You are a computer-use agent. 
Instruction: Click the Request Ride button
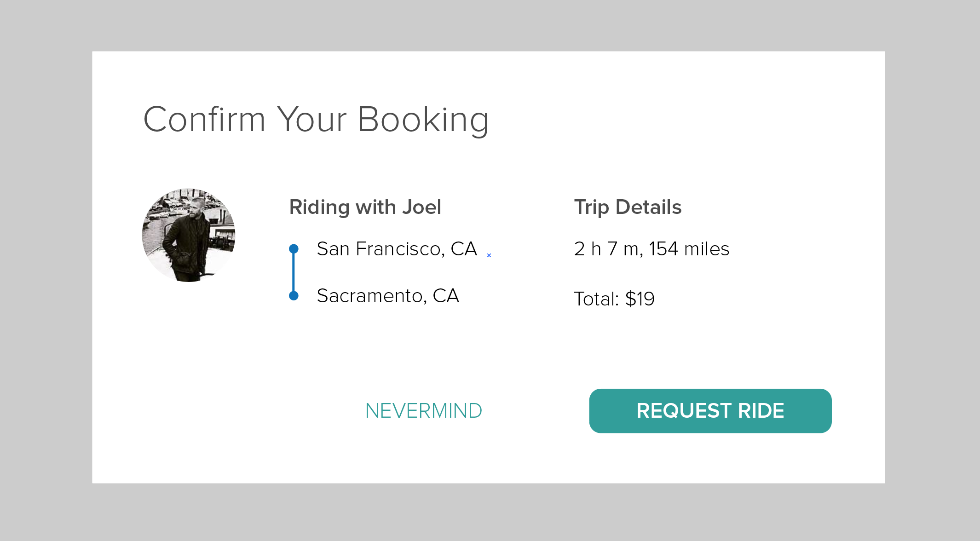pyautogui.click(x=710, y=411)
